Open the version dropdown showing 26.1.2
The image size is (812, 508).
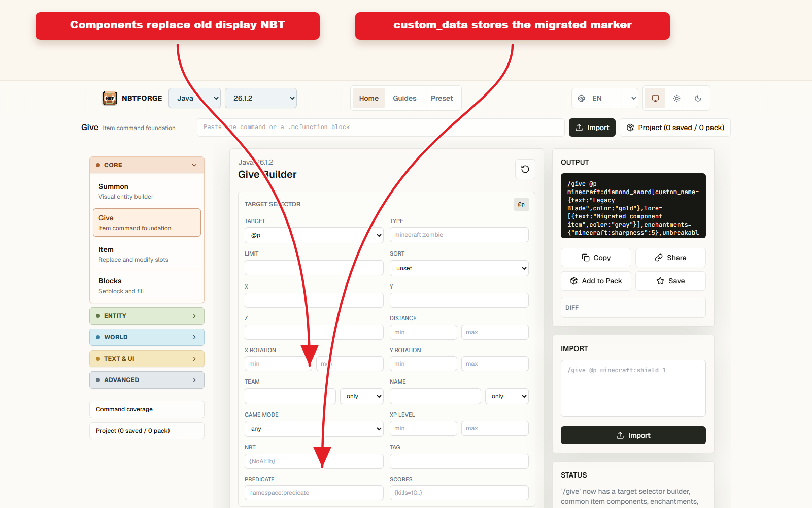pos(261,98)
